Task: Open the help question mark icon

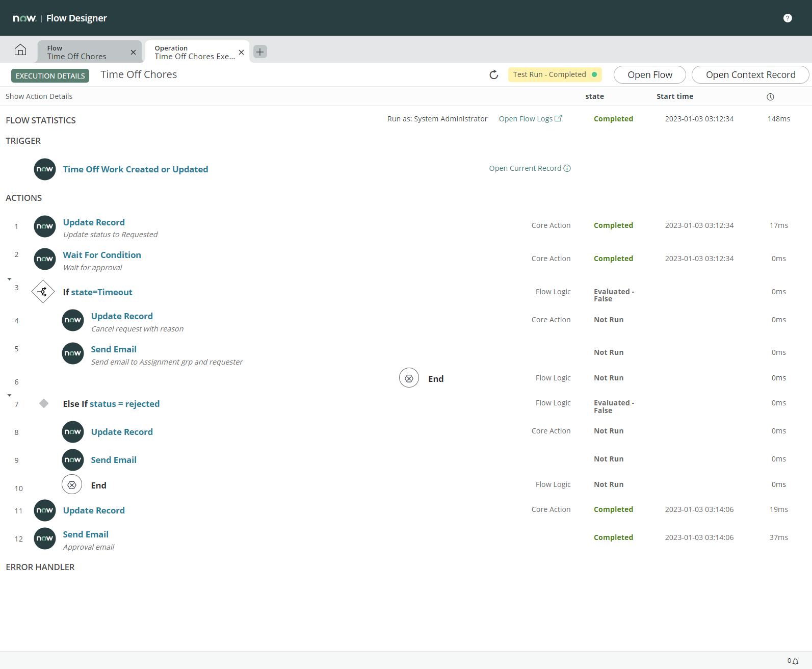Action: point(788,18)
